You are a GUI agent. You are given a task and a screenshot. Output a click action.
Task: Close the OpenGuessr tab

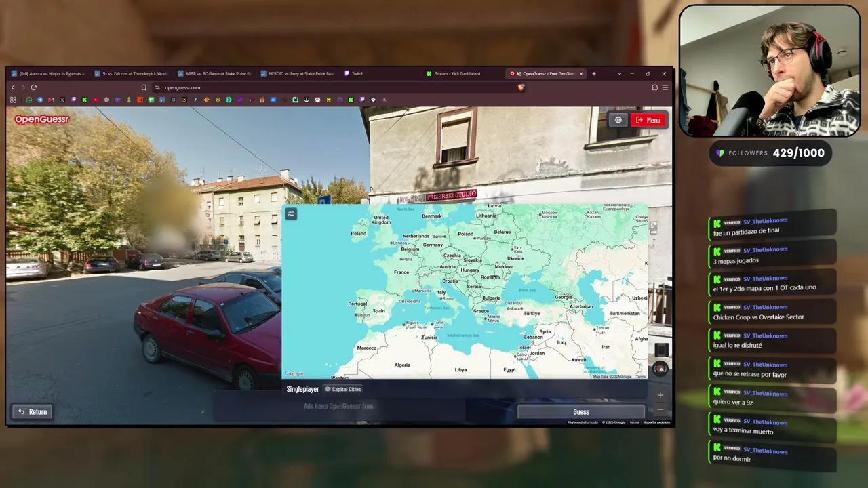click(581, 73)
